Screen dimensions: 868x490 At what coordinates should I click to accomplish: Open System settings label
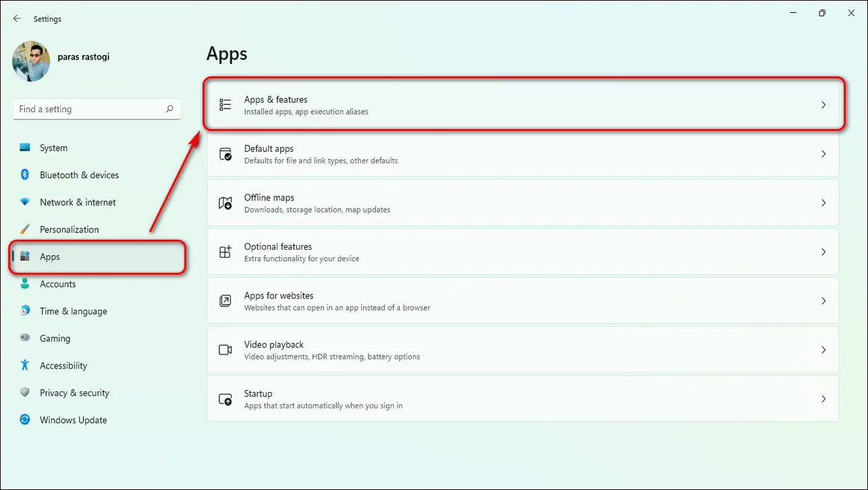pyautogui.click(x=53, y=148)
